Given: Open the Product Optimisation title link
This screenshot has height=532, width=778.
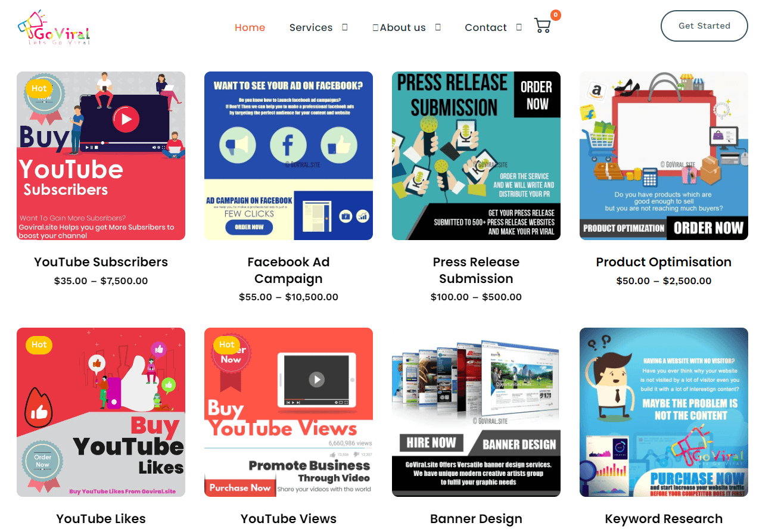Looking at the screenshot, I should (664, 262).
